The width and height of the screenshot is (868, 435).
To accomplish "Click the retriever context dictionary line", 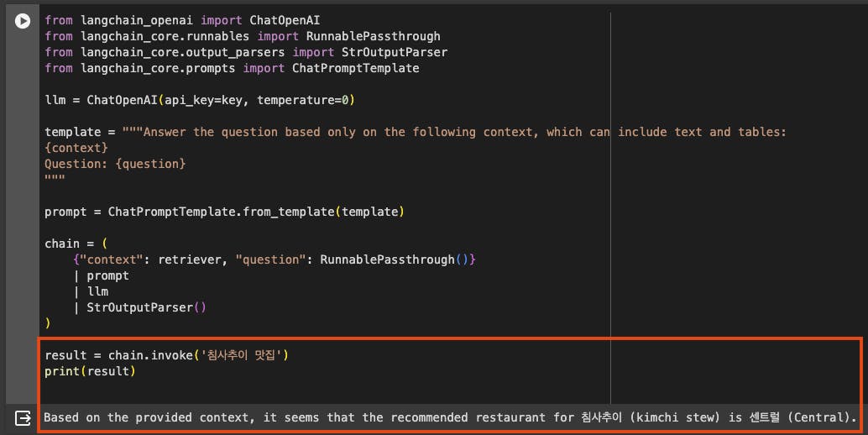I will click(274, 259).
